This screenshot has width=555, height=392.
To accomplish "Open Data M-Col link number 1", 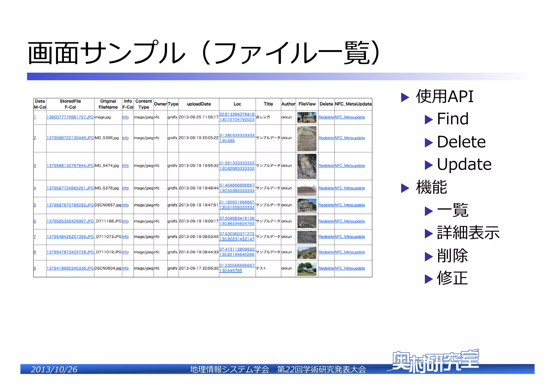I will 35,117.
